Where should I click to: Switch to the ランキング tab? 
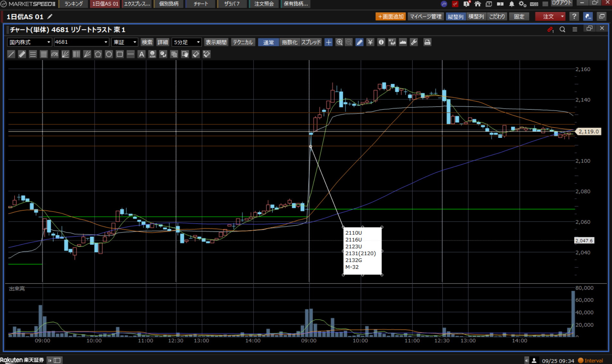point(74,4)
